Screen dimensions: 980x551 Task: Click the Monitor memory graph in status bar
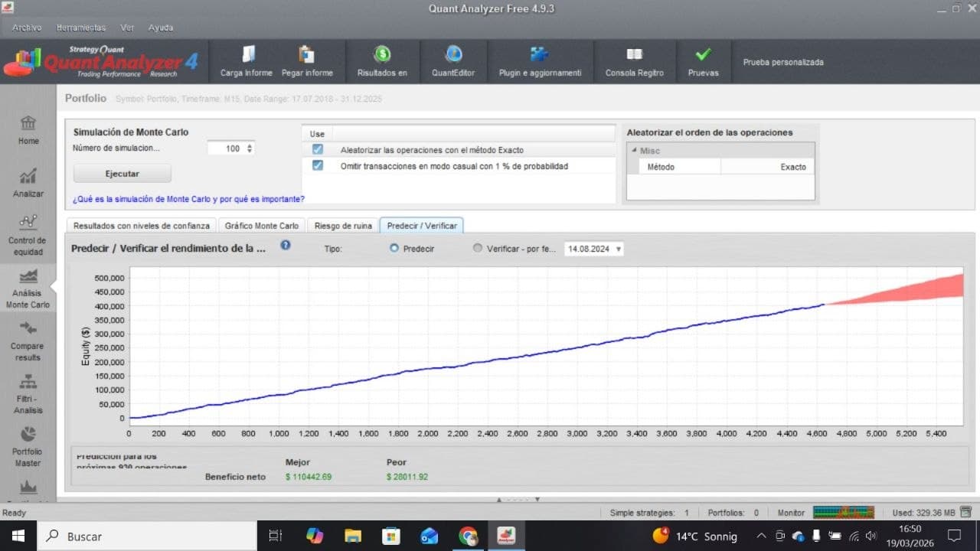(843, 512)
